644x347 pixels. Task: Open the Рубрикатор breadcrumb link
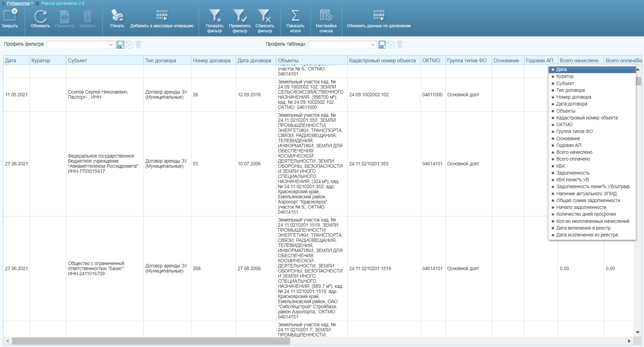18,3
